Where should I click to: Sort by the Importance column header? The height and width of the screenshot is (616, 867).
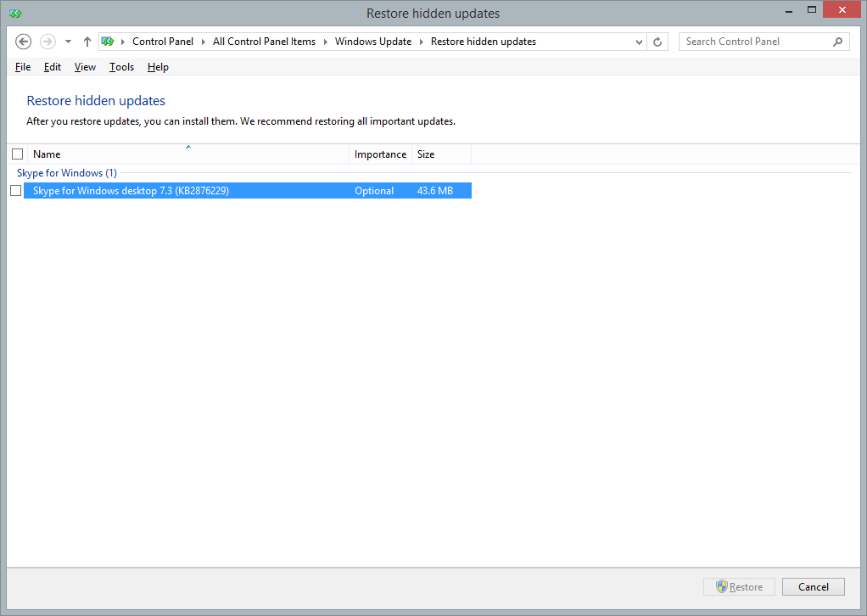point(380,154)
